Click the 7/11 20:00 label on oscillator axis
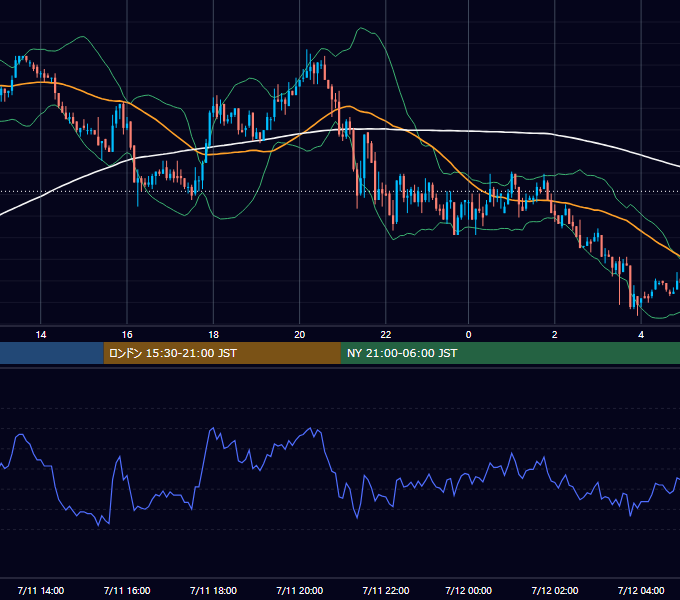This screenshot has height=600, width=680. pyautogui.click(x=300, y=590)
